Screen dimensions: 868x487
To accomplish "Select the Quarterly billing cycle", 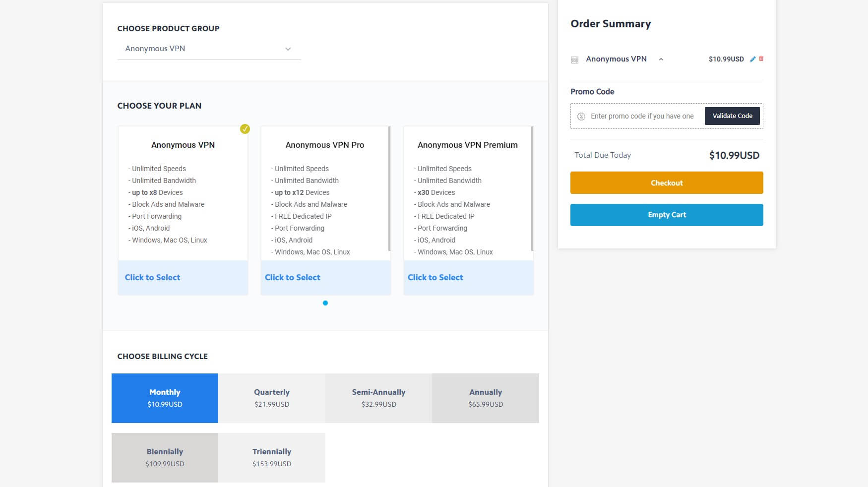I will [272, 398].
